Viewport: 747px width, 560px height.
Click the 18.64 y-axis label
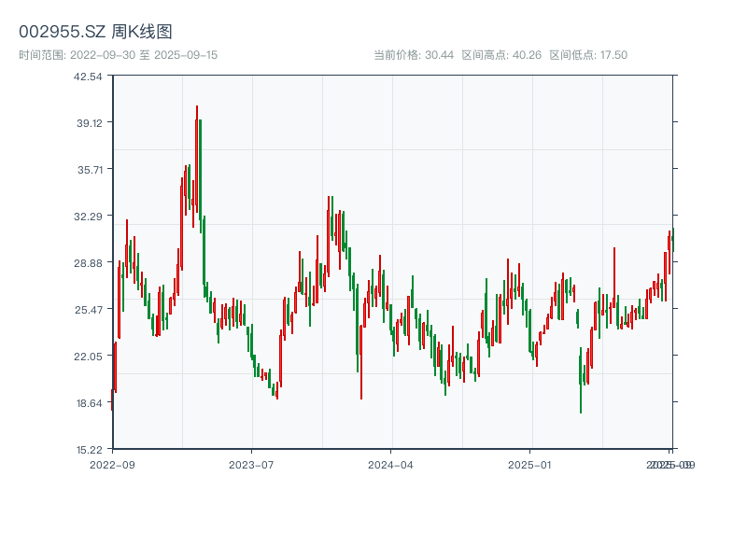[x=88, y=403]
